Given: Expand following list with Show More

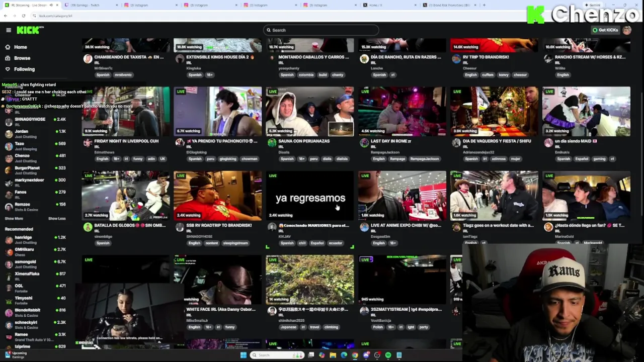Looking at the screenshot, I should tap(14, 219).
